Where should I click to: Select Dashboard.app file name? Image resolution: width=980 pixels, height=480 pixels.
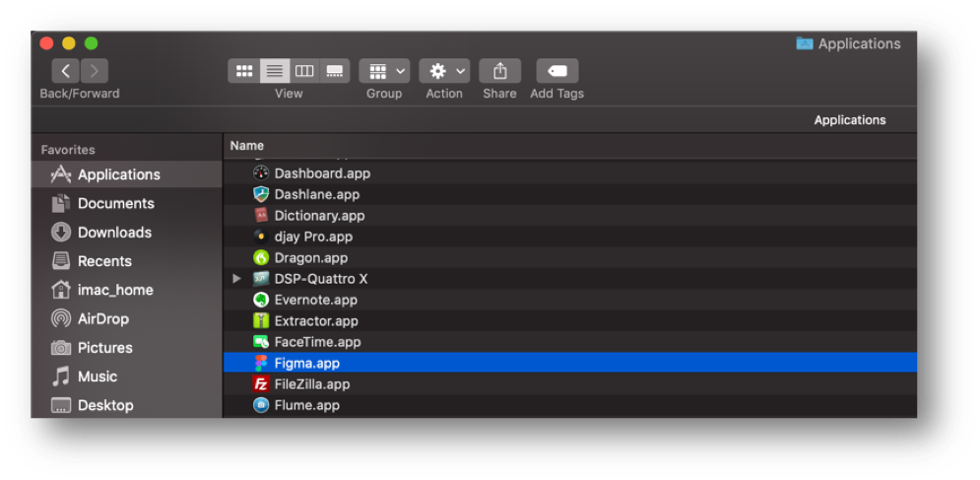click(x=322, y=173)
